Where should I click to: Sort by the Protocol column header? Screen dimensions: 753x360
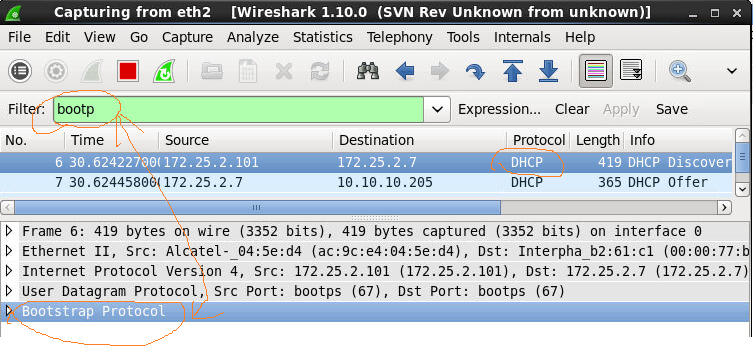pyautogui.click(x=538, y=140)
